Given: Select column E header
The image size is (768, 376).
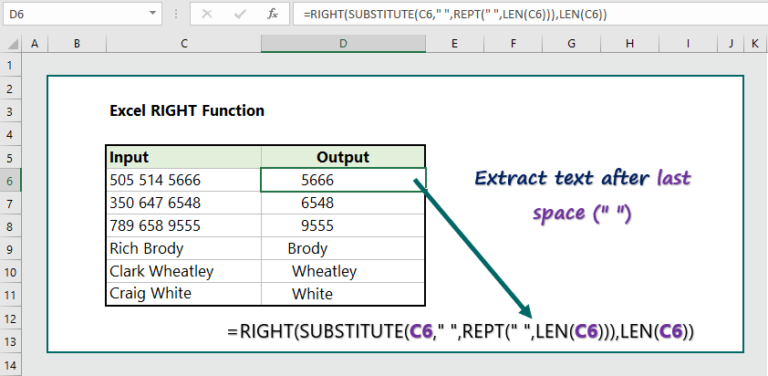Looking at the screenshot, I should click(x=455, y=44).
